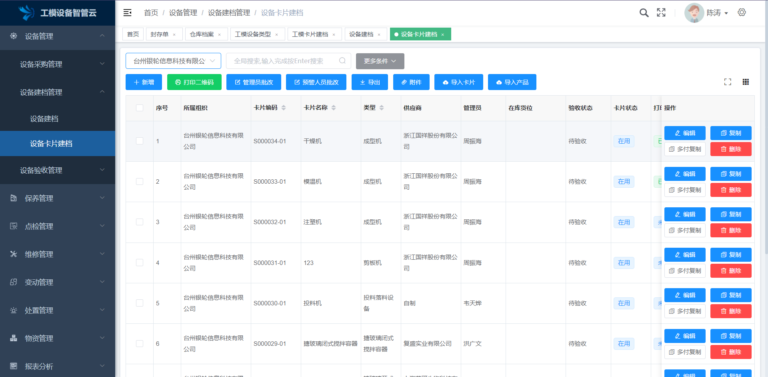Click the search magnifier inside global search box

tap(342, 61)
